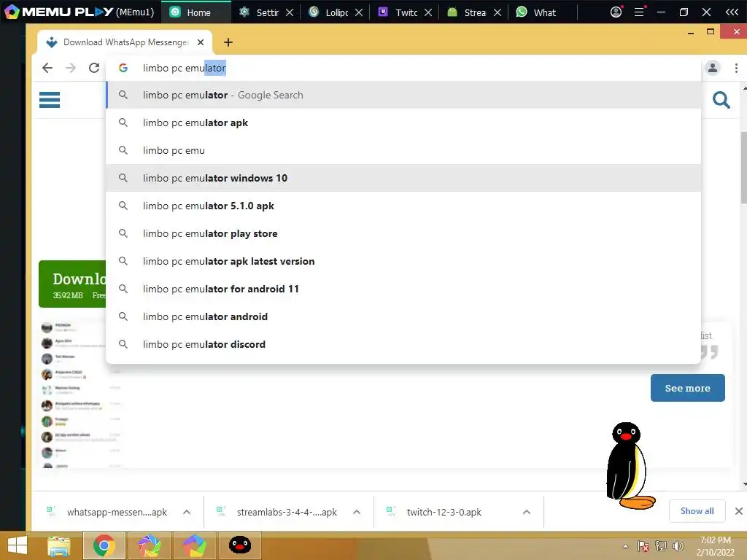Click the penguin face taskbar icon
This screenshot has width=747, height=560.
(239, 545)
